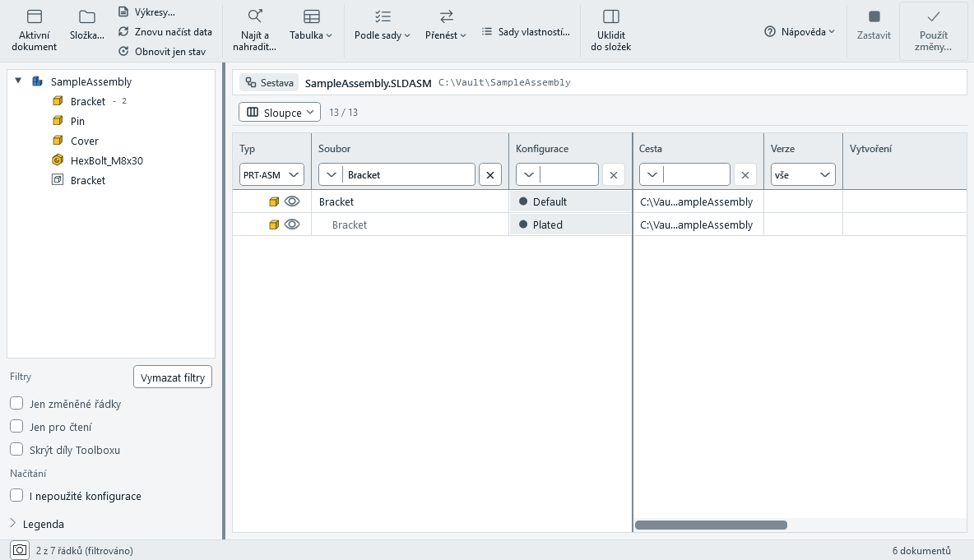Click the Default configuration cell
974x560 pixels.
click(570, 201)
